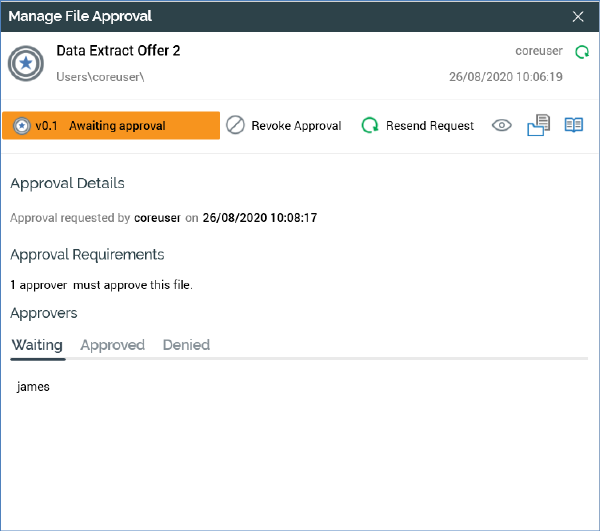Click the green Resend Request arrow icon
The width and height of the screenshot is (600, 531).
370,126
